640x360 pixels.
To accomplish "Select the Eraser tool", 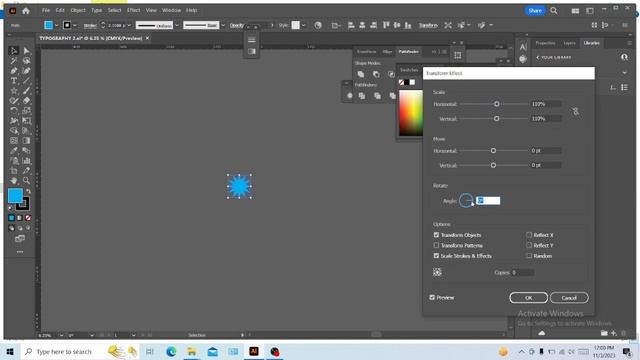I will pos(27,100).
